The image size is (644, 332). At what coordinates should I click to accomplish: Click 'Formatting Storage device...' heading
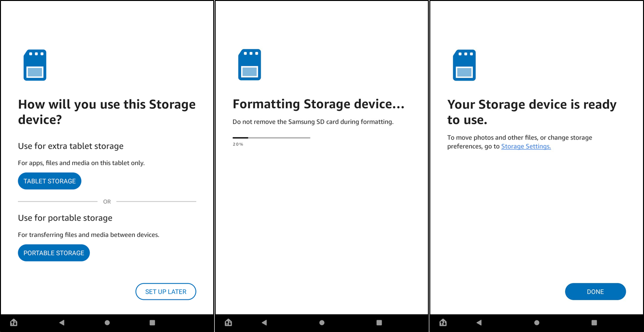318,105
